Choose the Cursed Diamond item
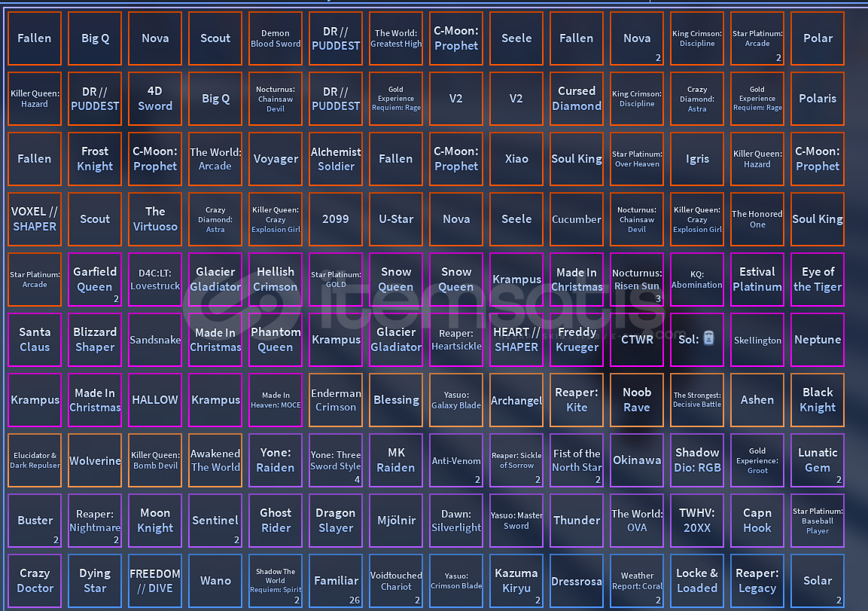868x611 pixels. coord(577,99)
